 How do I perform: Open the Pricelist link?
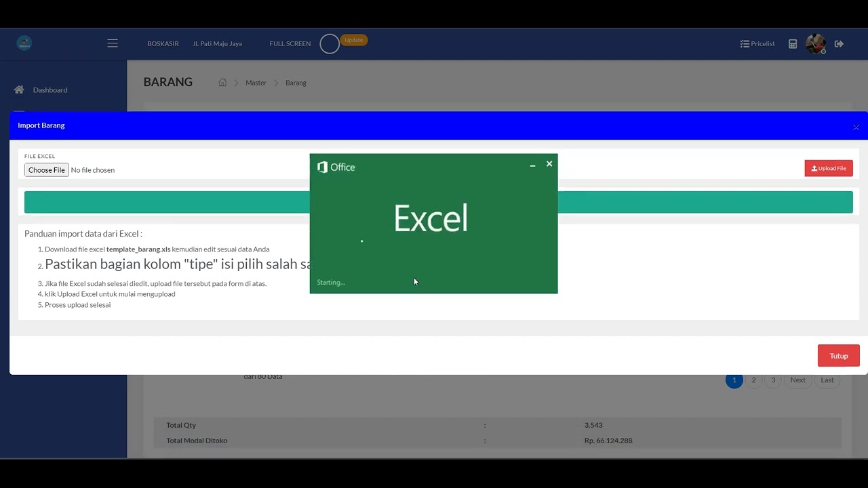click(x=757, y=44)
